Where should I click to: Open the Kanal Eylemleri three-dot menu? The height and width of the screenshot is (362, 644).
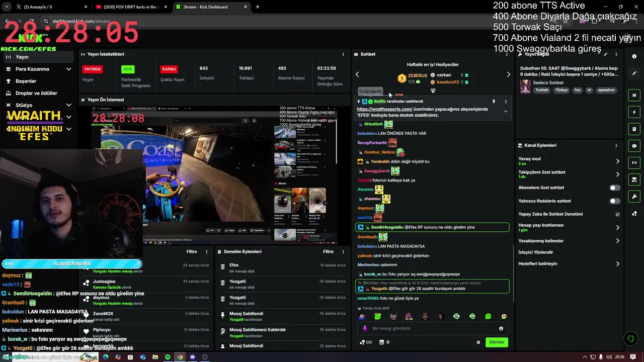click(x=616, y=145)
